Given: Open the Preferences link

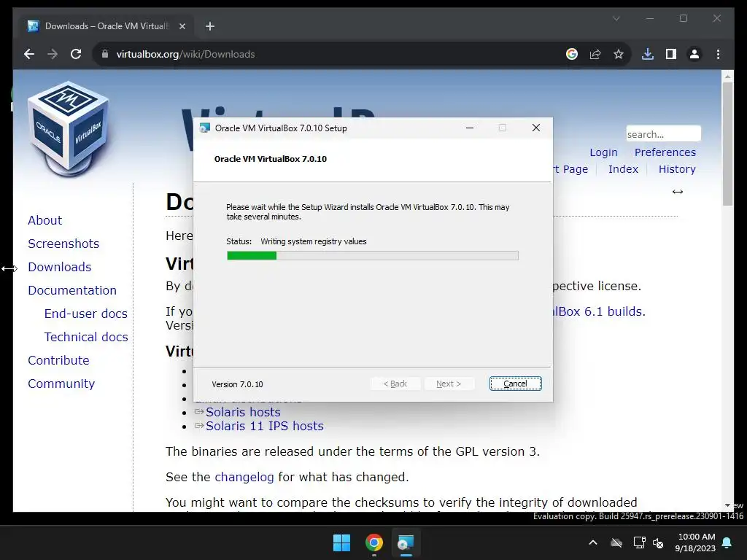Looking at the screenshot, I should click(x=665, y=152).
